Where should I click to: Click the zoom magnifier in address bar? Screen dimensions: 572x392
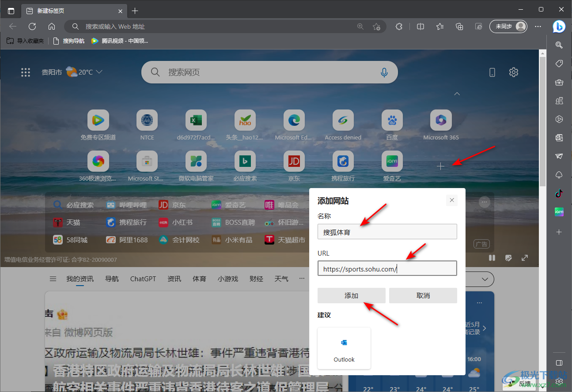pyautogui.click(x=360, y=26)
